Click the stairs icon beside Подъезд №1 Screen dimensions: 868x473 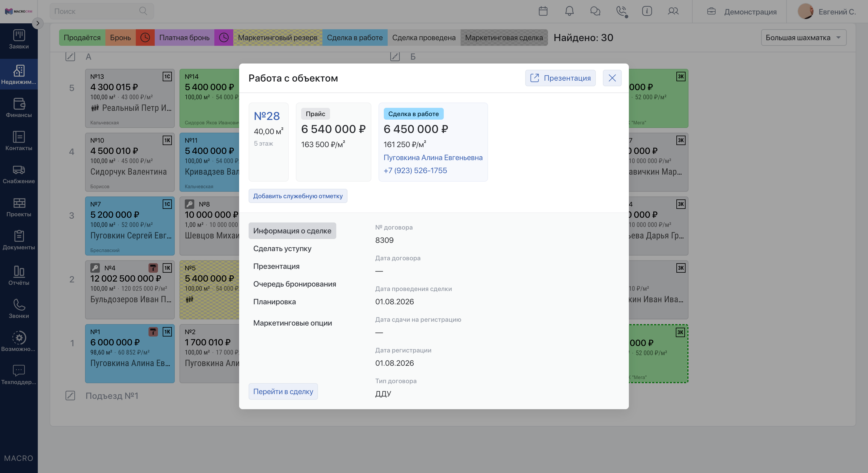coord(70,396)
